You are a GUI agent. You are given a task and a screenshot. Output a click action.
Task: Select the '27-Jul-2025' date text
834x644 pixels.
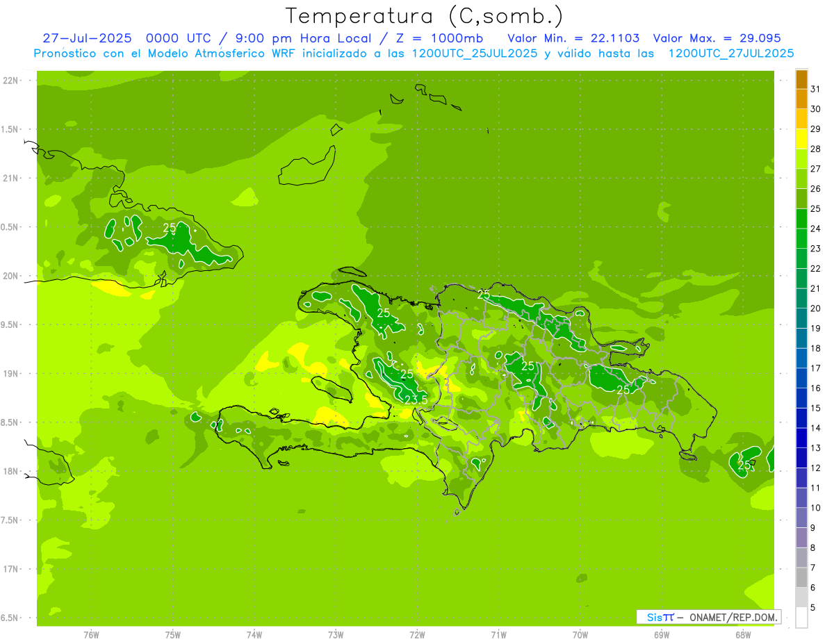(x=88, y=38)
